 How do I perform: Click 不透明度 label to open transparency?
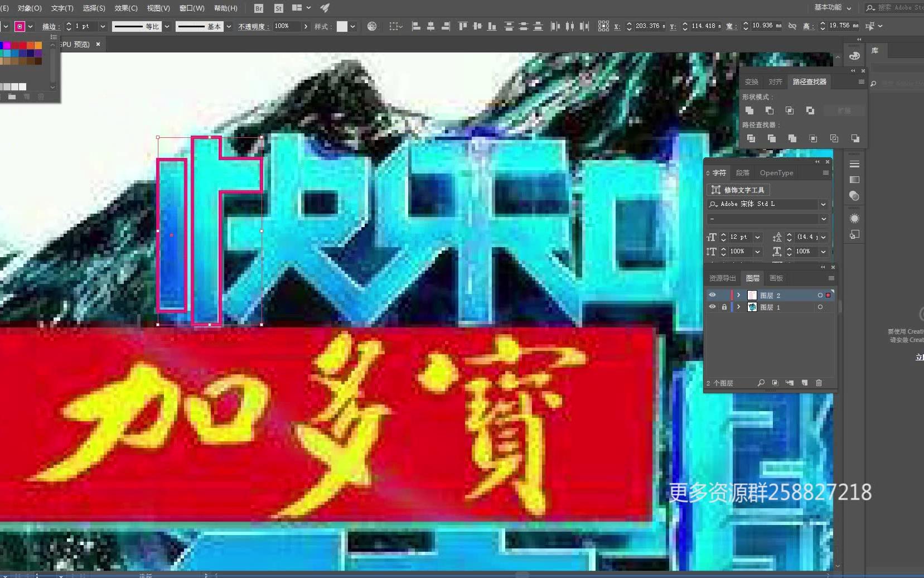click(253, 26)
